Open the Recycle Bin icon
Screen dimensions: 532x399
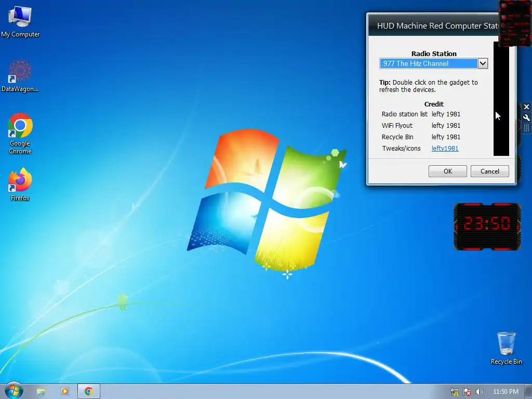tap(506, 348)
